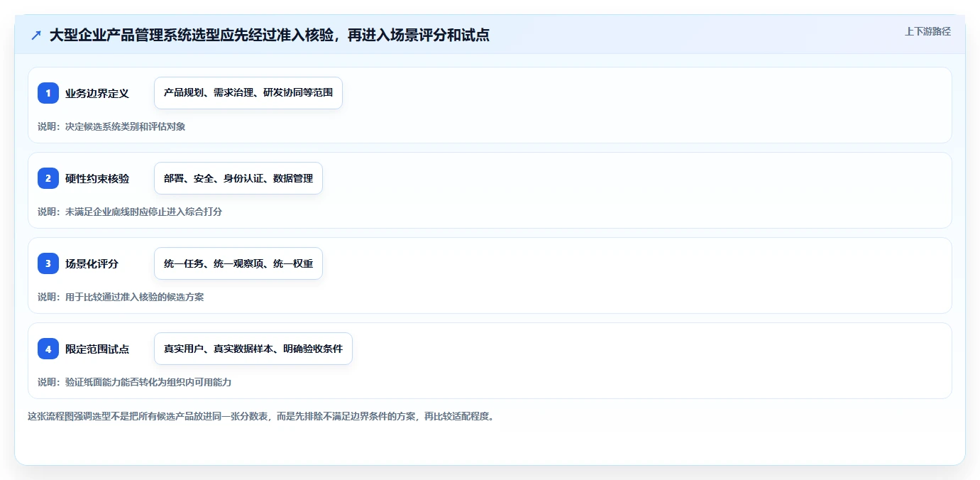Click the 真实用户、真实数据样本、明确验收条件 box
Viewport: 980px width, 480px height.
pos(253,349)
